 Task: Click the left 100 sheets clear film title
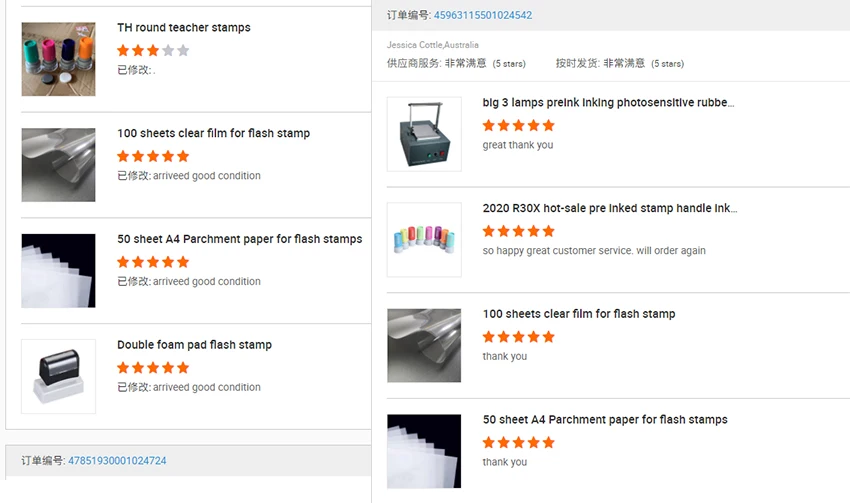click(x=213, y=134)
